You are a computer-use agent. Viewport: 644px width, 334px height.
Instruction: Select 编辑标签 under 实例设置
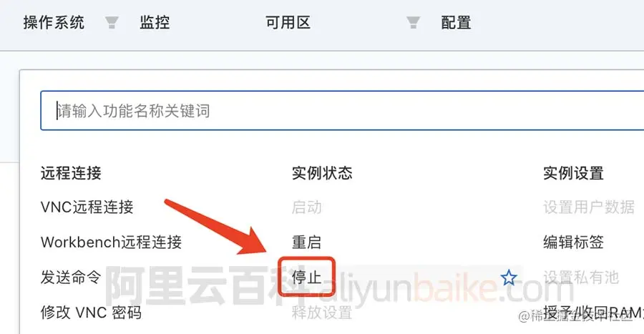573,242
